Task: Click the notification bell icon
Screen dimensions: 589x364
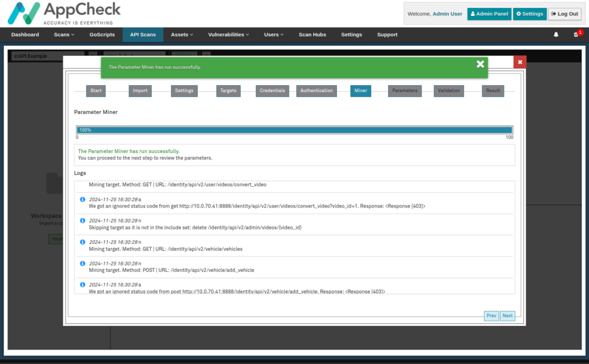Action: click(556, 35)
